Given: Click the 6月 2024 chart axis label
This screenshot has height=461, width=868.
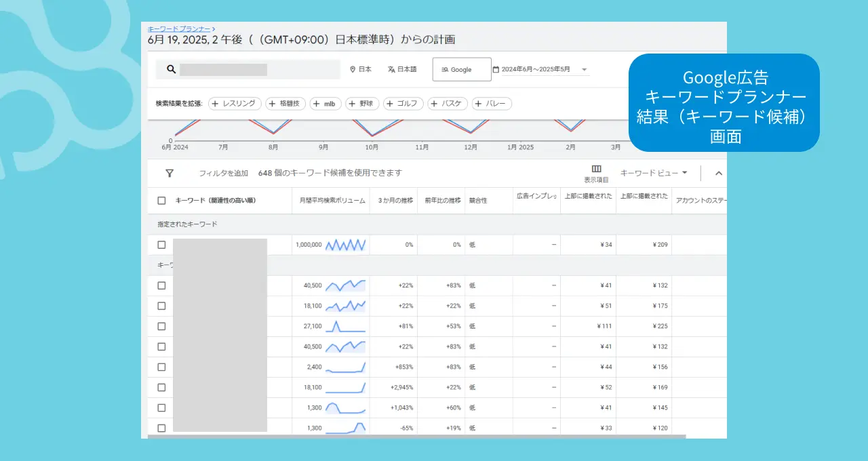Looking at the screenshot, I should (x=175, y=147).
